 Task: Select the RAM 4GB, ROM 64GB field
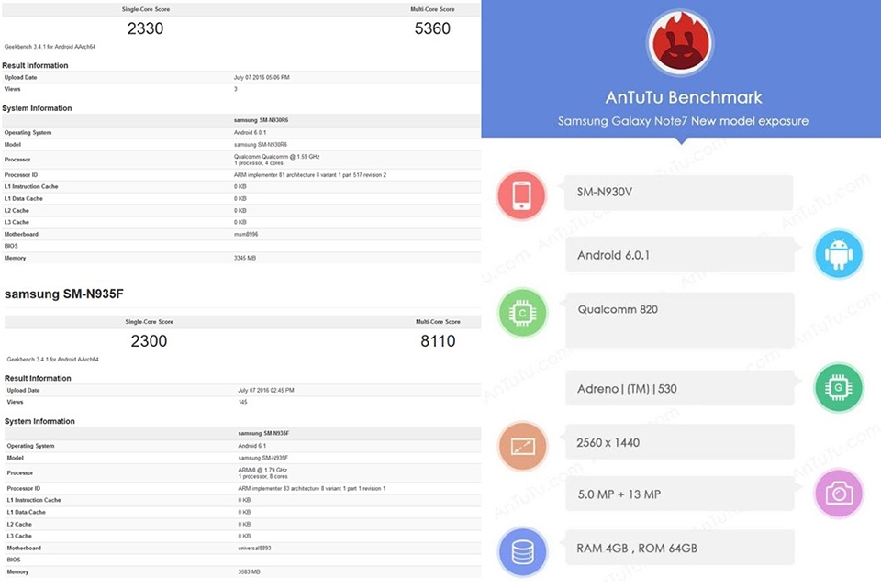click(x=680, y=548)
